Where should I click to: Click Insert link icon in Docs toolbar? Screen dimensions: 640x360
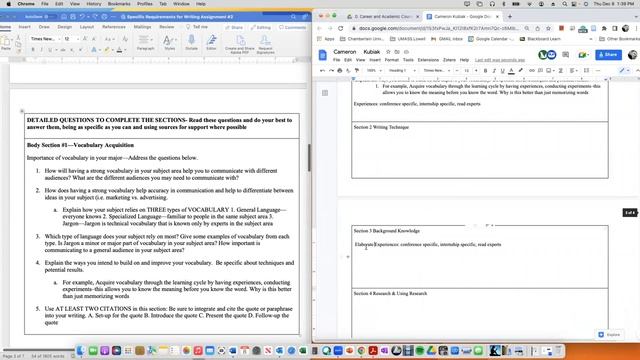pyautogui.click(x=531, y=71)
